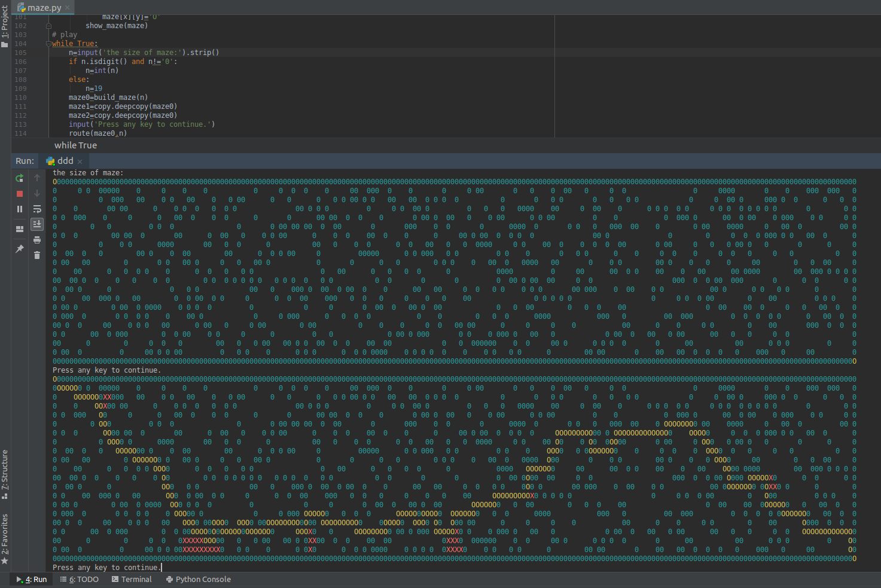This screenshot has width=881, height=588.
Task: Click the 'while True:' code line
Action: (75, 44)
